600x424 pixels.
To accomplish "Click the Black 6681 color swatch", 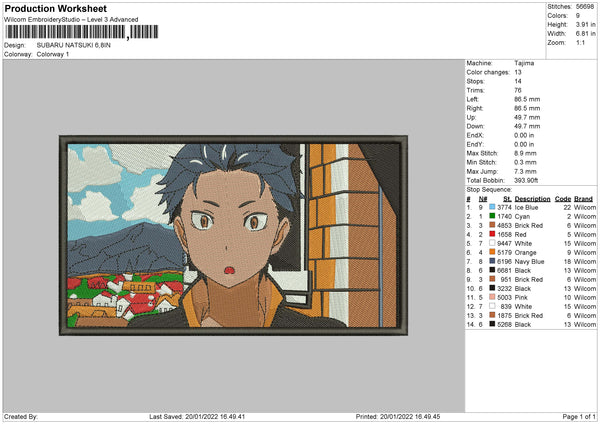I will pyautogui.click(x=492, y=270).
